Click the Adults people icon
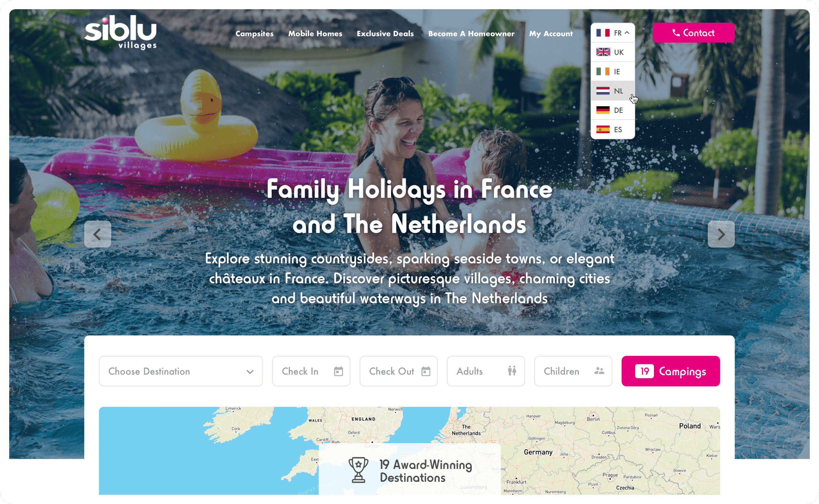Screen dimensions: 819x504 pos(512,371)
